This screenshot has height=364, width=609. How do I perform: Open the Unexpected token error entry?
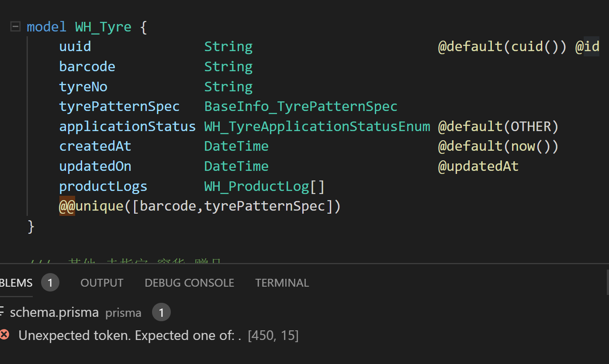(130, 335)
